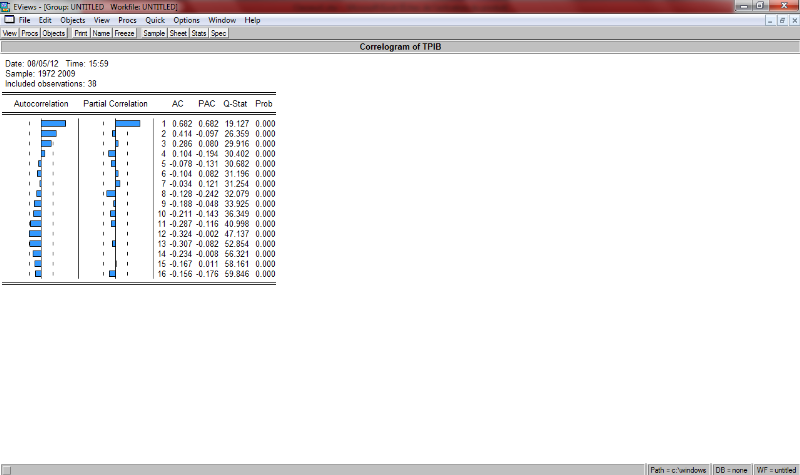
Task: Click the Q-Stat value 59.846
Action: [x=237, y=274]
